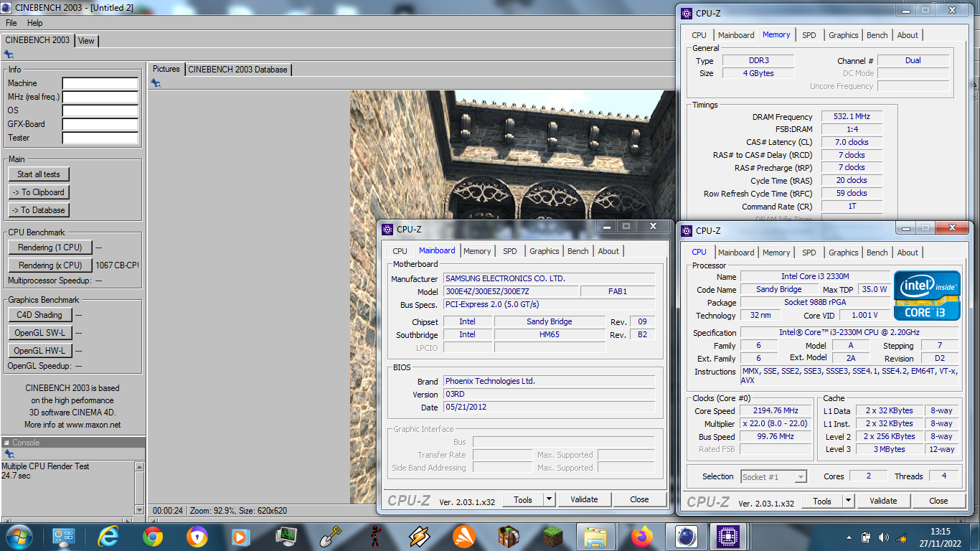Click the -> To Database button
The width and height of the screenshot is (980, 551).
click(39, 210)
